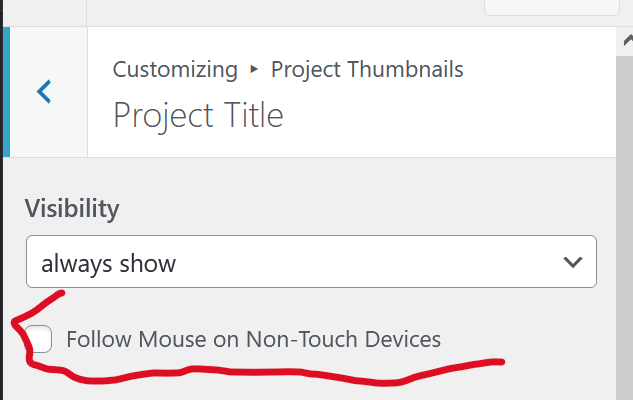
Task: Click the breadcrumb triangle separator
Action: (254, 70)
